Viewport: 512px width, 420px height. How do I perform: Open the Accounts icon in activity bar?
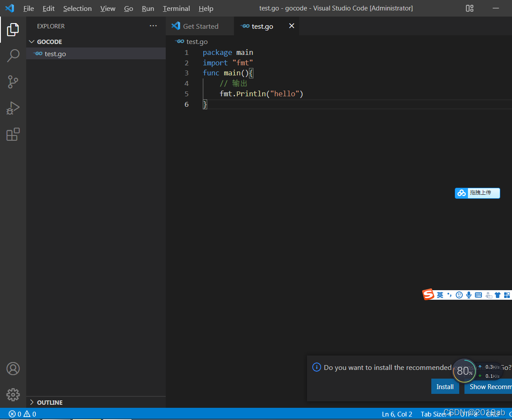pos(13,369)
